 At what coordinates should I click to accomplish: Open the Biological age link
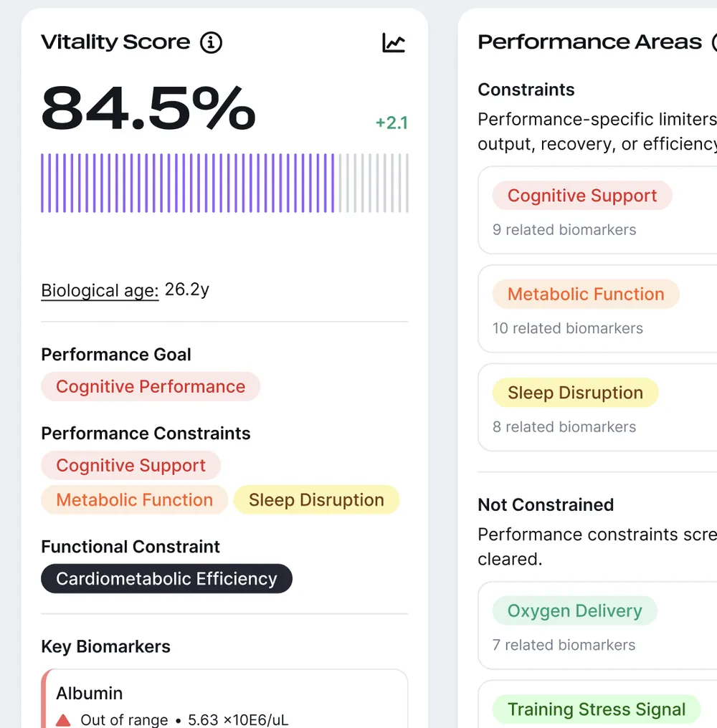[x=100, y=291]
